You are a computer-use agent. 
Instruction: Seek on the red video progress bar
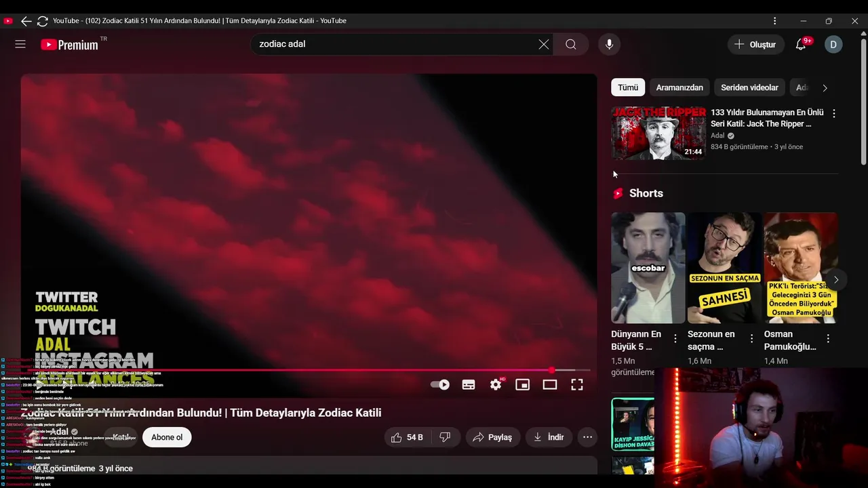click(309, 370)
